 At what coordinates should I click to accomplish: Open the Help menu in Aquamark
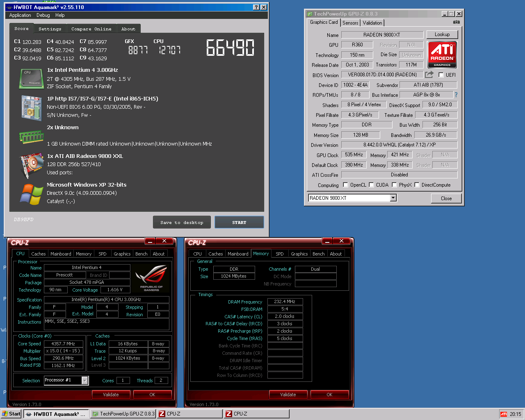(x=60, y=15)
